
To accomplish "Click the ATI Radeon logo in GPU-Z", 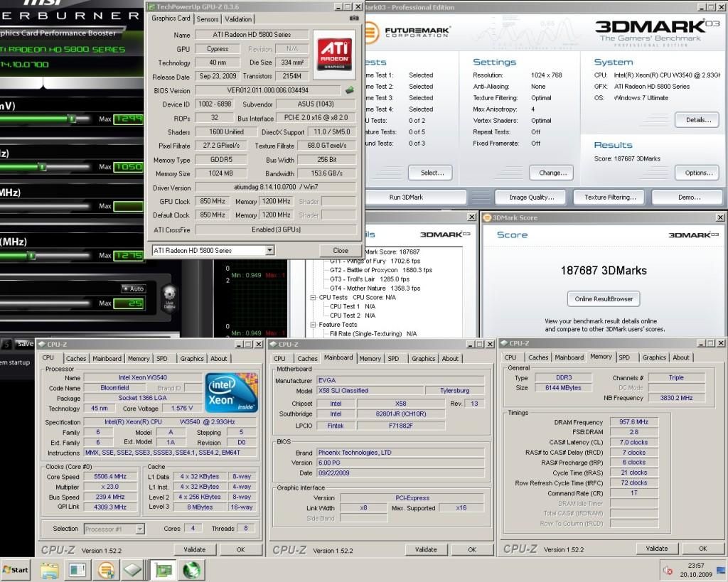I will tap(335, 53).
